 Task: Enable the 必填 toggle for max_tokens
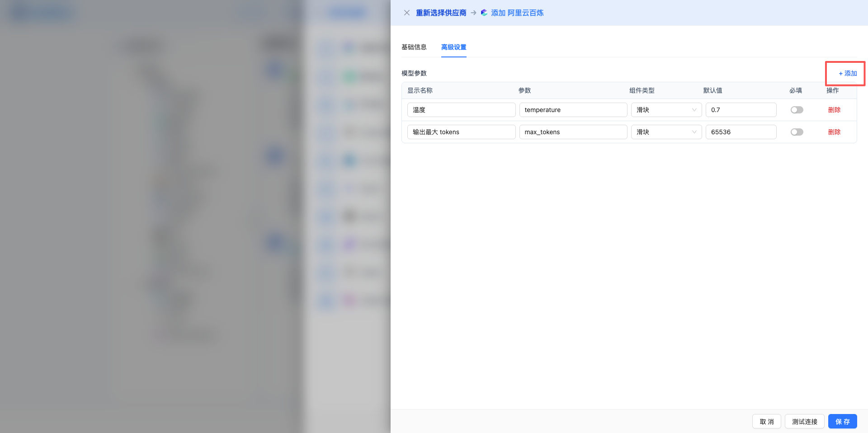point(797,132)
